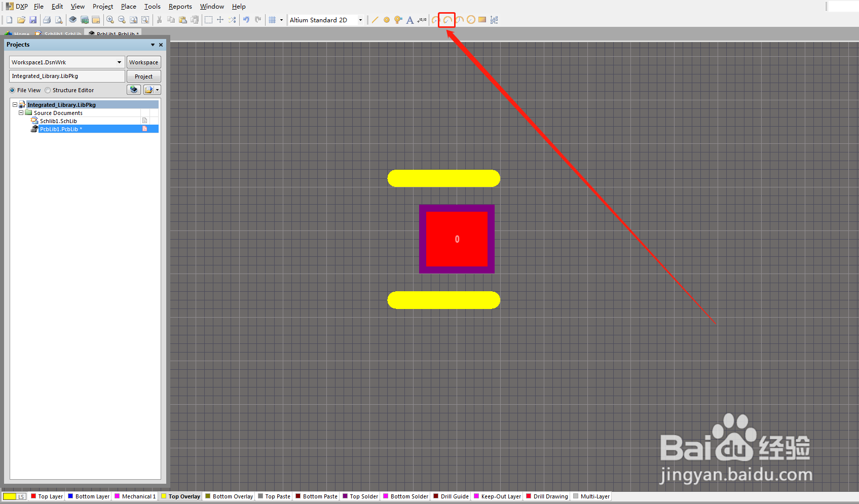Switch to the Bottom Layer tab
Screen dimensions: 859x504
coord(89,496)
